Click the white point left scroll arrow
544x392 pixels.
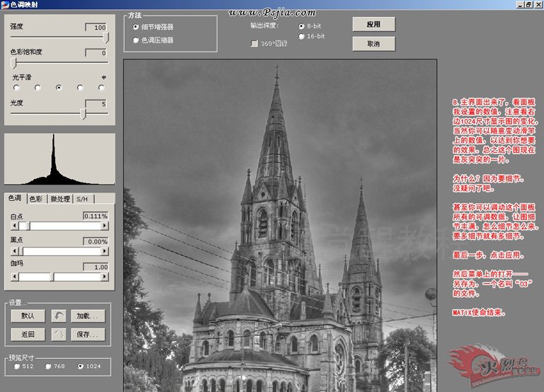[x=14, y=226]
